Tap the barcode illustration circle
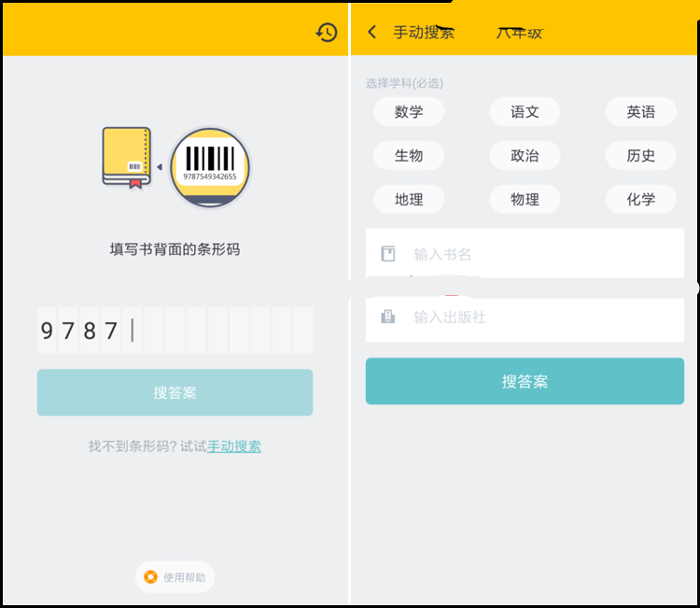This screenshot has width=700, height=608. 210,167
